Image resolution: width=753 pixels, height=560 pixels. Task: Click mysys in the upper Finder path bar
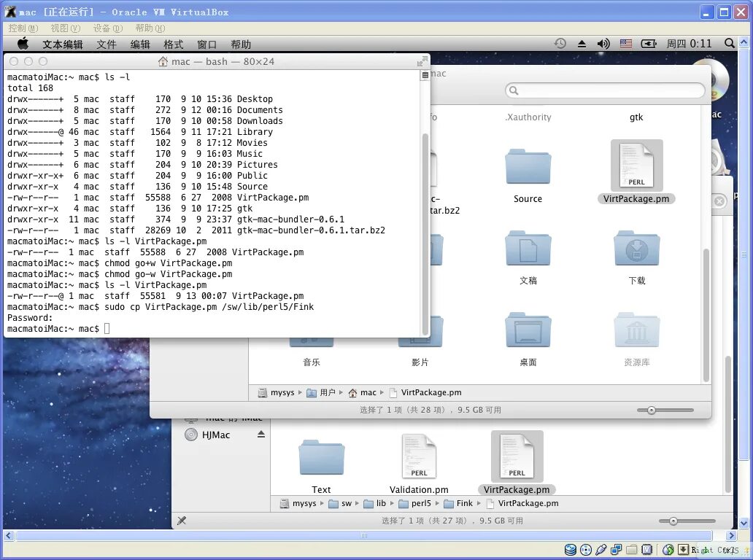[277, 392]
